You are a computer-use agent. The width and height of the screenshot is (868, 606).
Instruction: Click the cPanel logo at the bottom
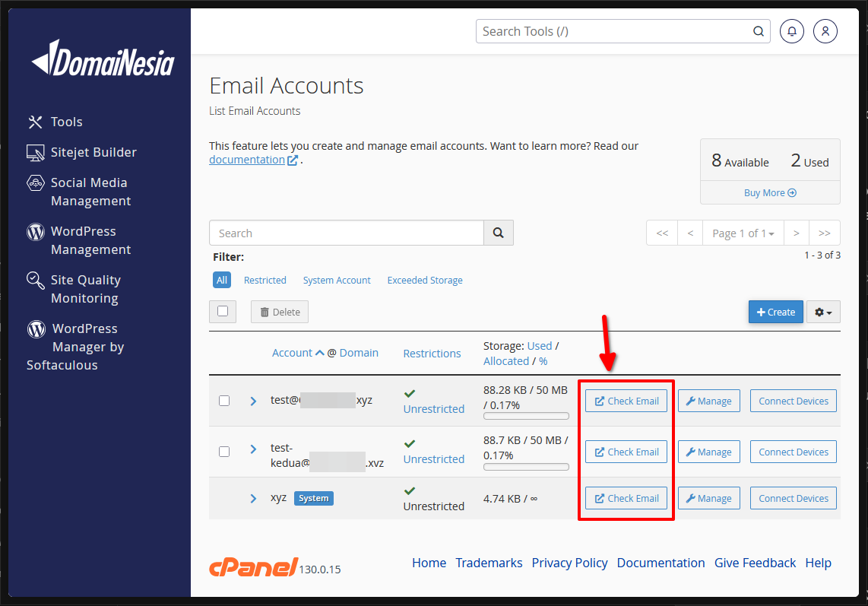tap(252, 566)
